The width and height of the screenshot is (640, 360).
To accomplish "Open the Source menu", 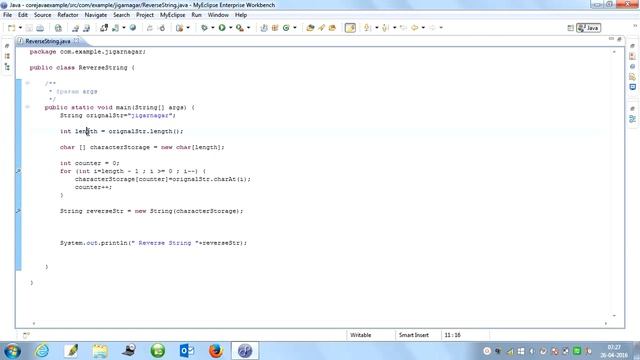I will coord(42,15).
